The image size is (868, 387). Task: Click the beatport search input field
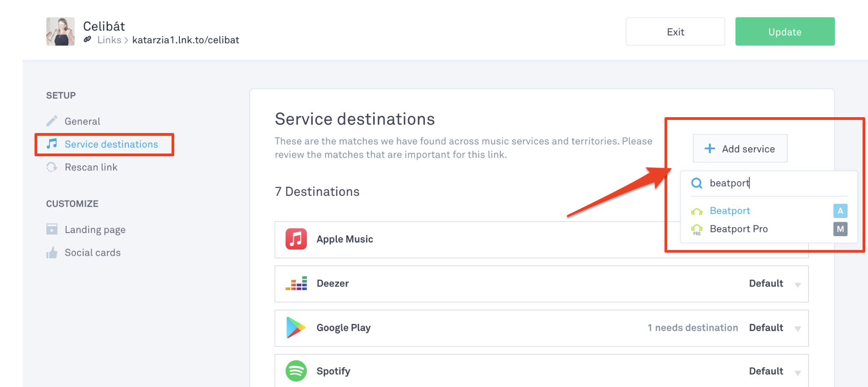(x=772, y=183)
